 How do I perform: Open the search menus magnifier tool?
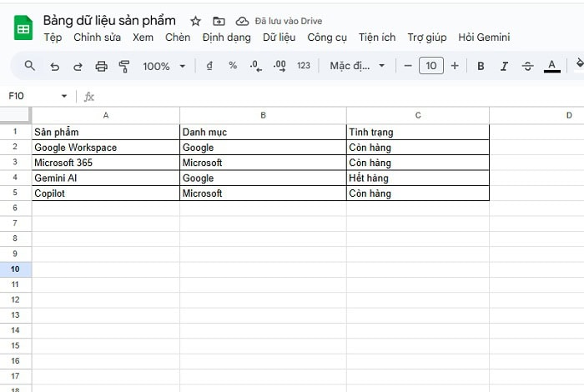30,66
